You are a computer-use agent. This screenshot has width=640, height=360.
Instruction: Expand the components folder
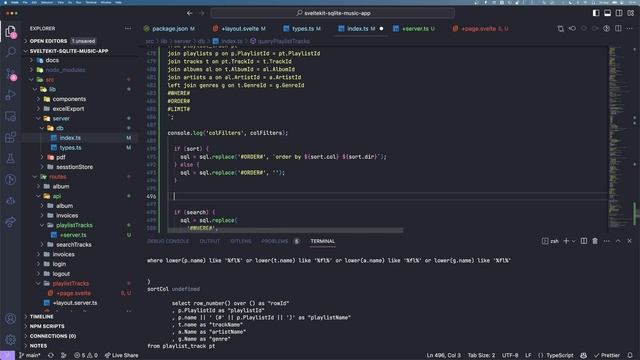click(x=39, y=99)
